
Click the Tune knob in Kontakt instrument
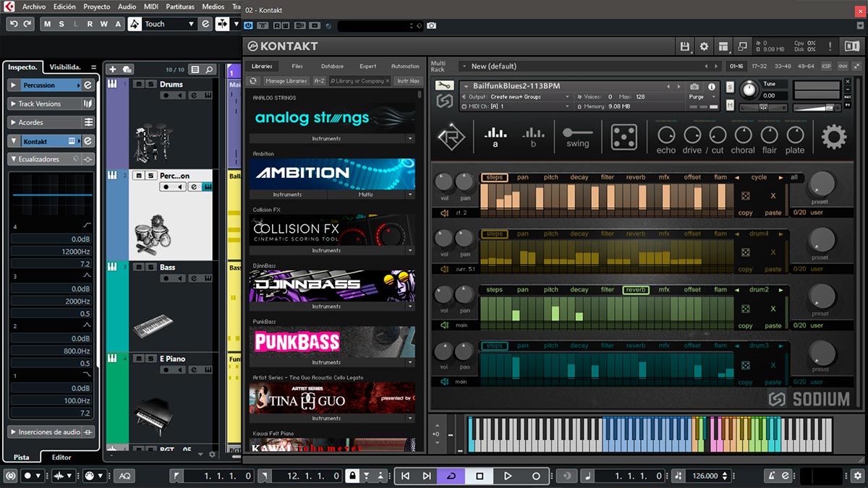[x=750, y=90]
